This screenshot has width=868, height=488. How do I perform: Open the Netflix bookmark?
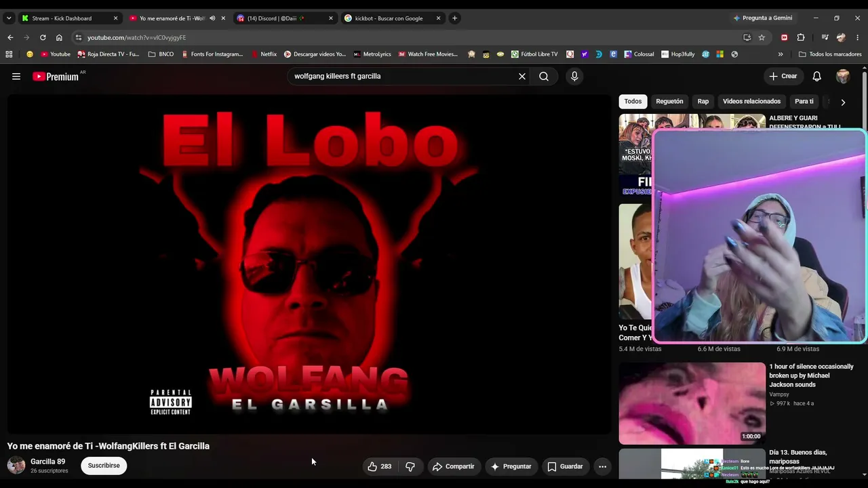click(264, 54)
